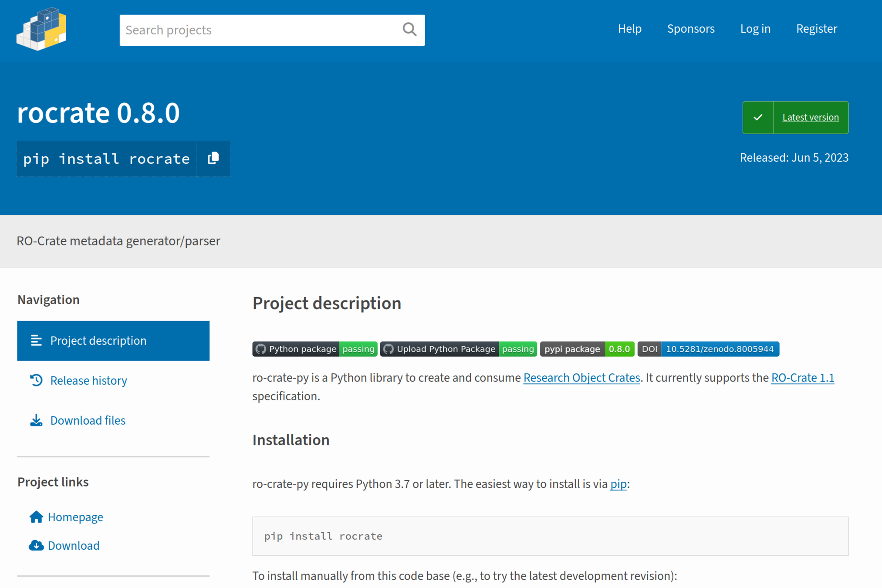
Task: Open the Help menu item
Action: coord(629,29)
